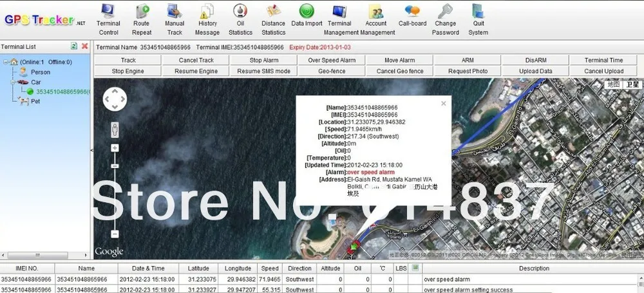Click the ARM button
This screenshot has width=644, height=293.
[468, 60]
